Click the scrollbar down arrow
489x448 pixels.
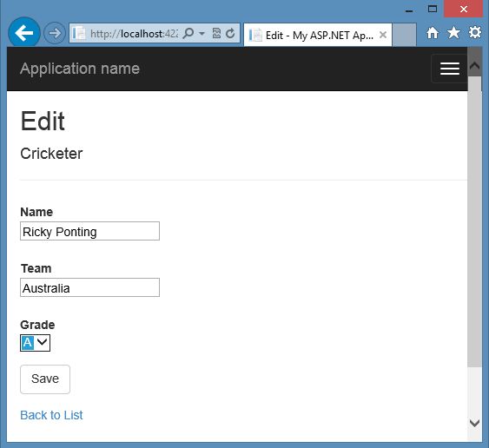click(474, 423)
